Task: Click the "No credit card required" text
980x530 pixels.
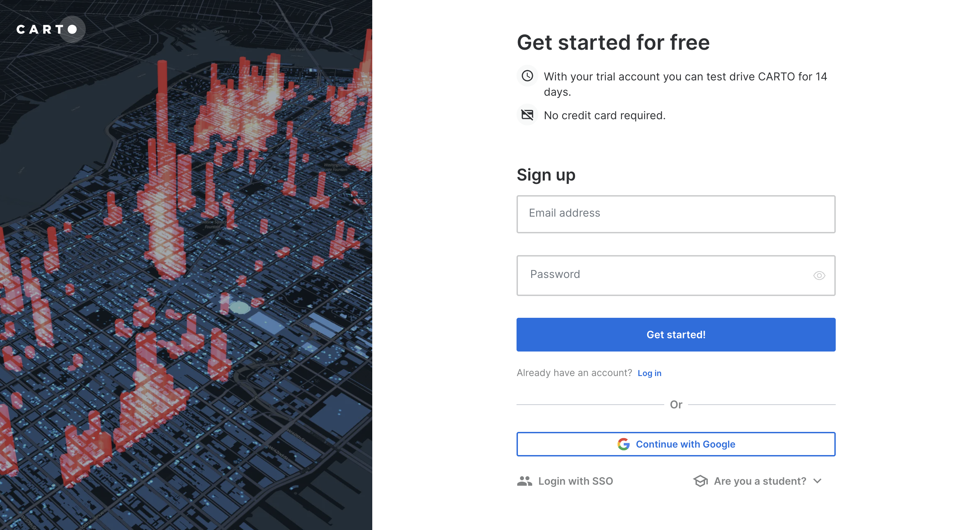Action: pos(605,115)
